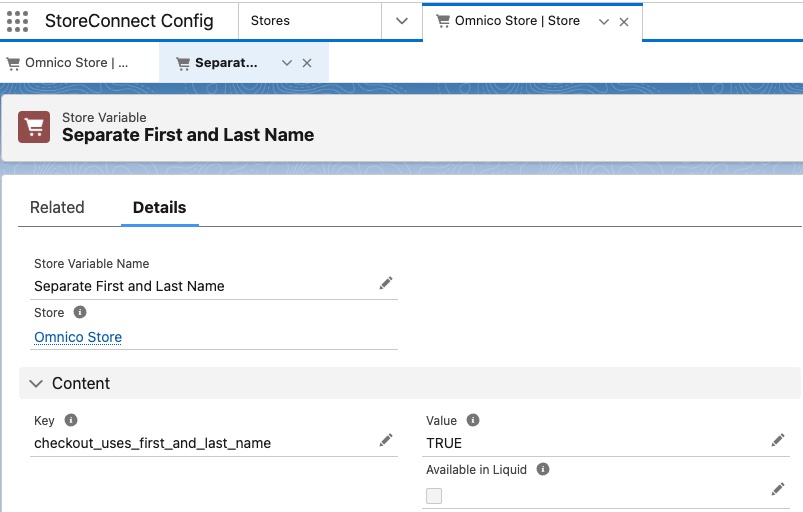Image resolution: width=803 pixels, height=512 pixels.
Task: Open Omnico Store workspace tab dropdown
Action: 603,21
